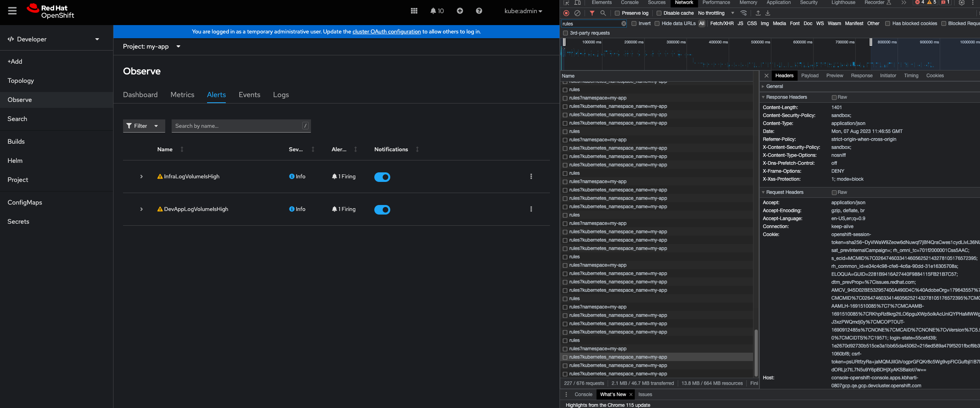Image resolution: width=980 pixels, height=408 pixels.
Task: Open the application launcher grid icon
Action: 414,11
